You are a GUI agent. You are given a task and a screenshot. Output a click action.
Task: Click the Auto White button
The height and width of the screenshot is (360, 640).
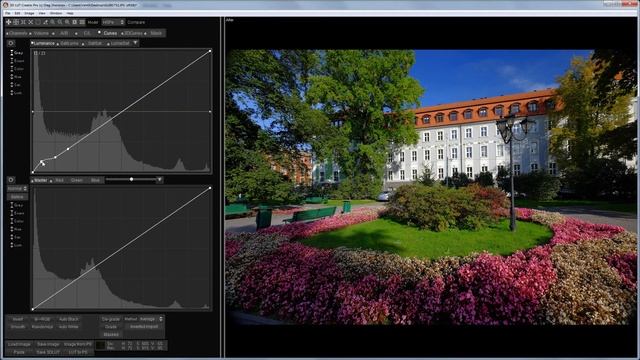click(x=69, y=327)
